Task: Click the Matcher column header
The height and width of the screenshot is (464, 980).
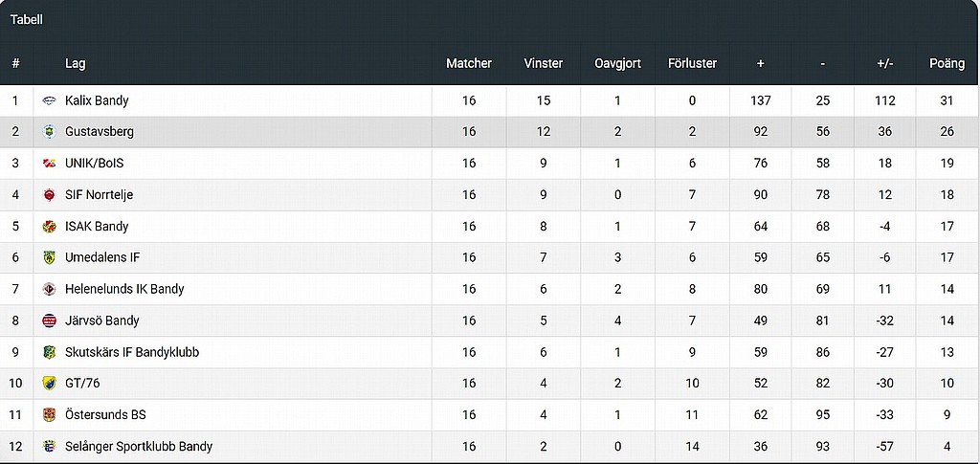Action: tap(469, 63)
